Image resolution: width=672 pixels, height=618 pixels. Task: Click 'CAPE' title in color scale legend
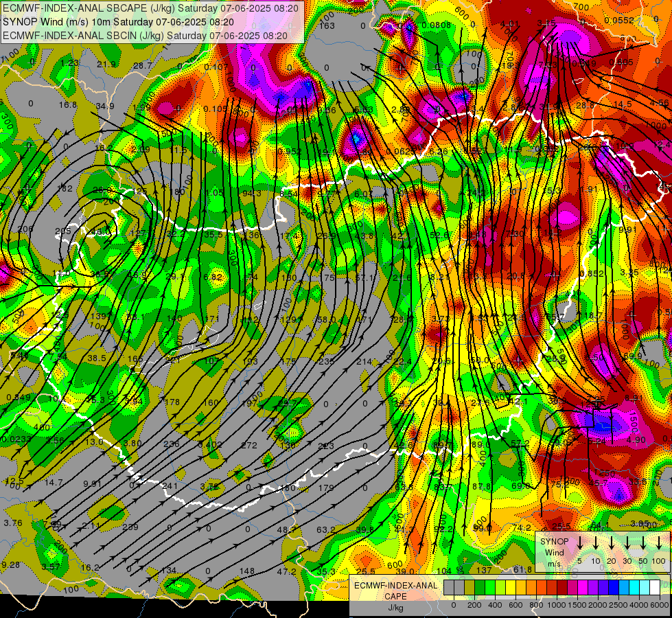[x=395, y=597]
